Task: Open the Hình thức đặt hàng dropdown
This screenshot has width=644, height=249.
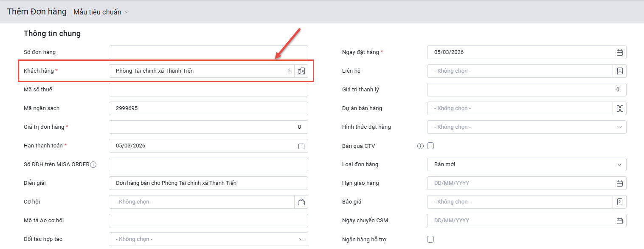Action: (526, 127)
